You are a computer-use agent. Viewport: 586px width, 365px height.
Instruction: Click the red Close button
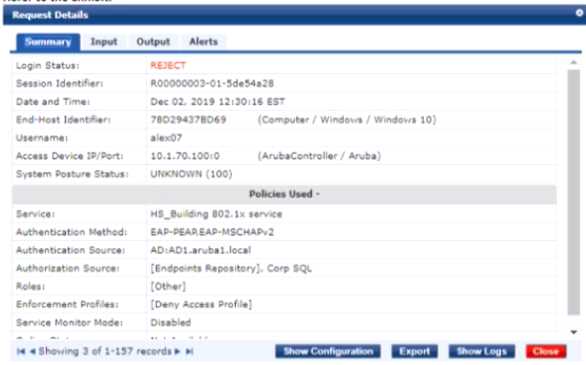point(546,351)
